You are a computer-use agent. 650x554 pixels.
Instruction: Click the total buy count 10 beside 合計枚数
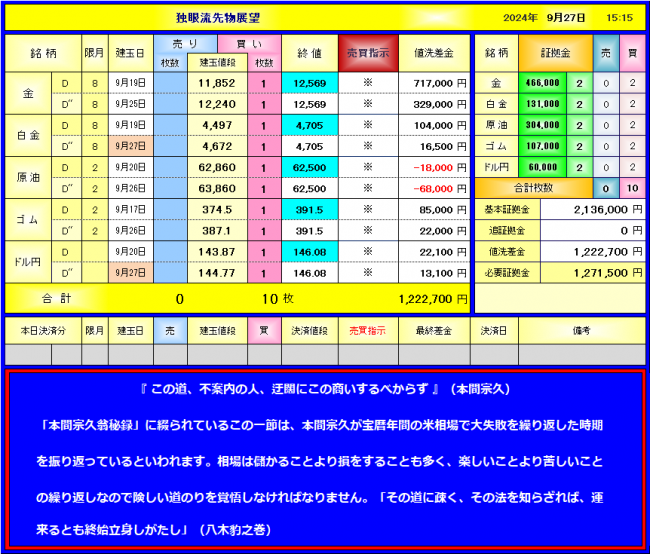pyautogui.click(x=633, y=188)
